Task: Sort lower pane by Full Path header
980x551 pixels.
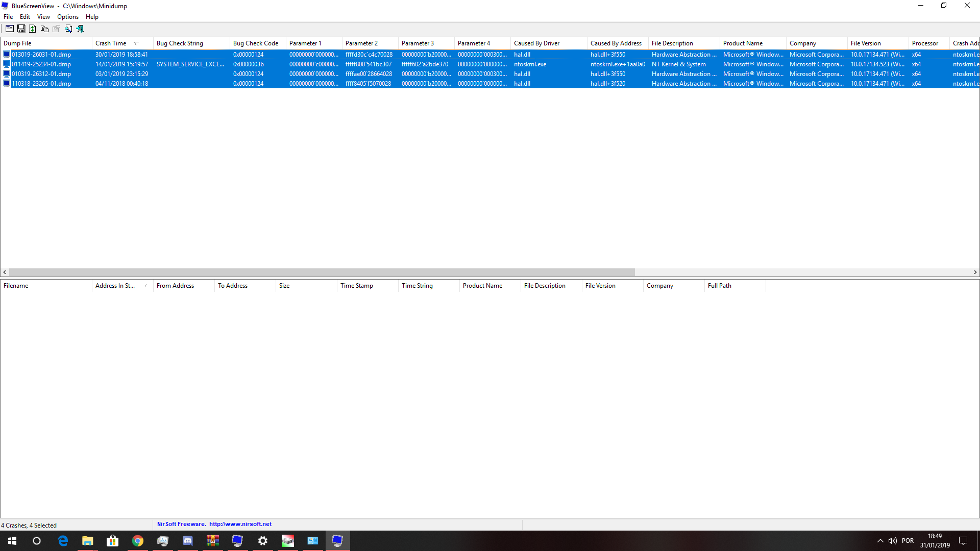Action: [x=735, y=286]
